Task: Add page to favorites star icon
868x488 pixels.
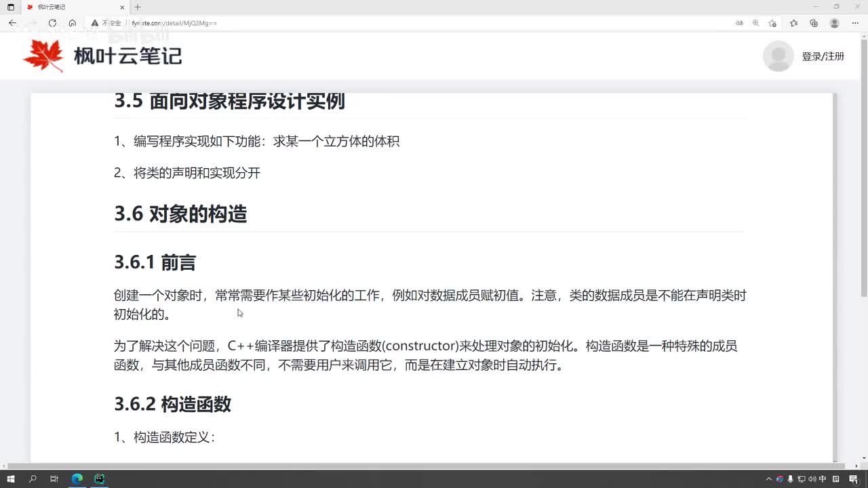Action: coord(772,23)
